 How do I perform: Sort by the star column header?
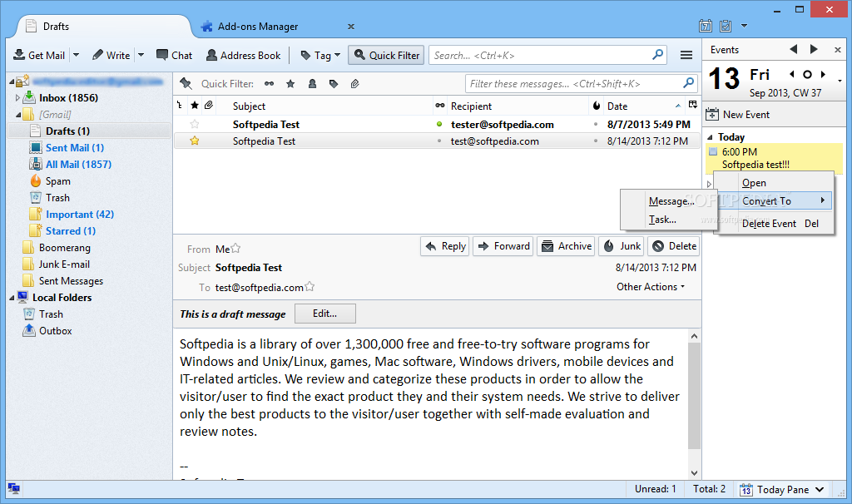click(x=195, y=106)
